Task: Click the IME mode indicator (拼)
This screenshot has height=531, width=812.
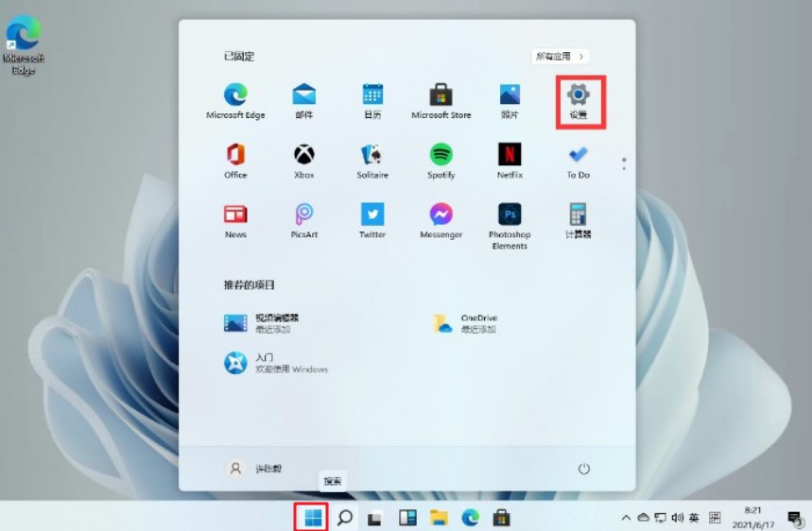Action: click(715, 517)
